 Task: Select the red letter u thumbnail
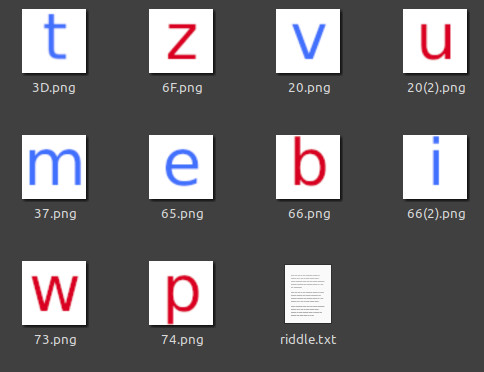pos(435,41)
